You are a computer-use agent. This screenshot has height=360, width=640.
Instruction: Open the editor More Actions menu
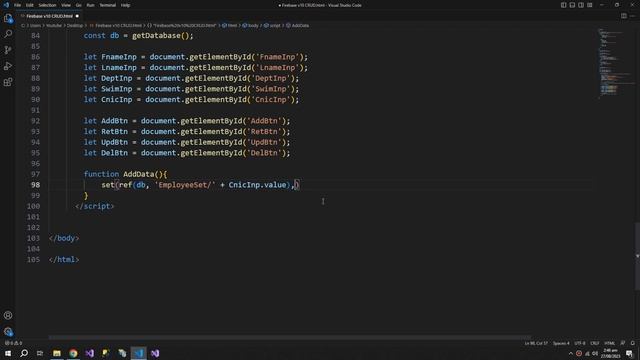632,16
